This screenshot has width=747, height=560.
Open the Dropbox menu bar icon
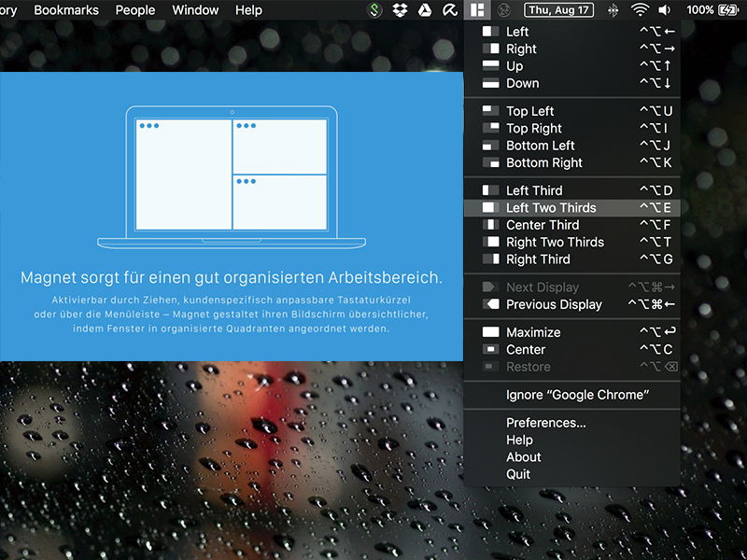[400, 10]
